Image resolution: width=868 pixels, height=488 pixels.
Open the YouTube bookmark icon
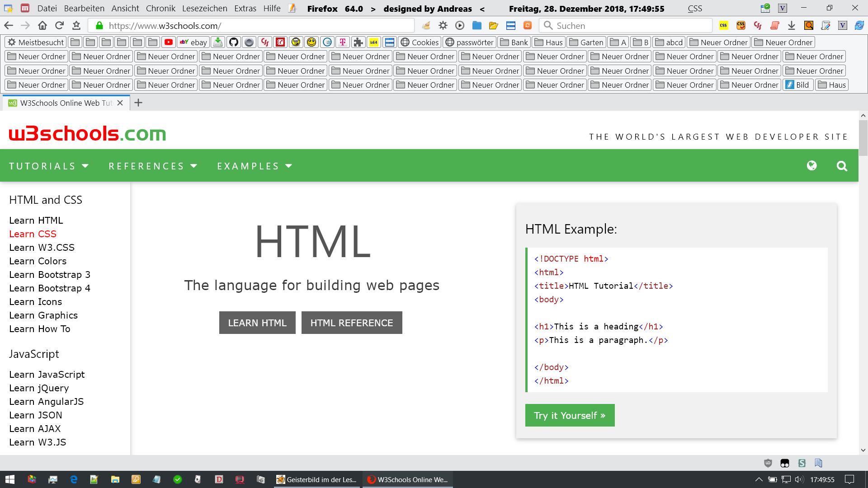tap(169, 42)
